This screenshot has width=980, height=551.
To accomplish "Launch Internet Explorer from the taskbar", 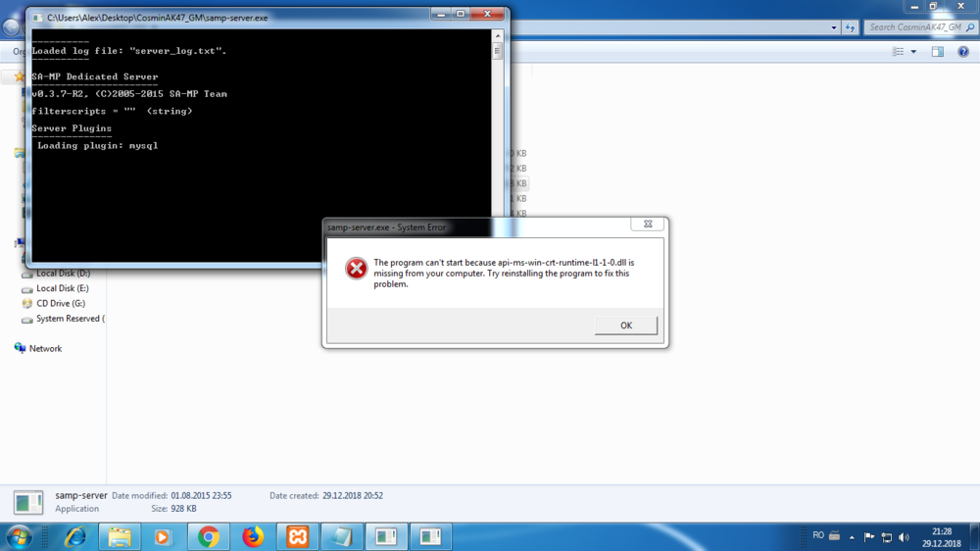I will pyautogui.click(x=75, y=536).
